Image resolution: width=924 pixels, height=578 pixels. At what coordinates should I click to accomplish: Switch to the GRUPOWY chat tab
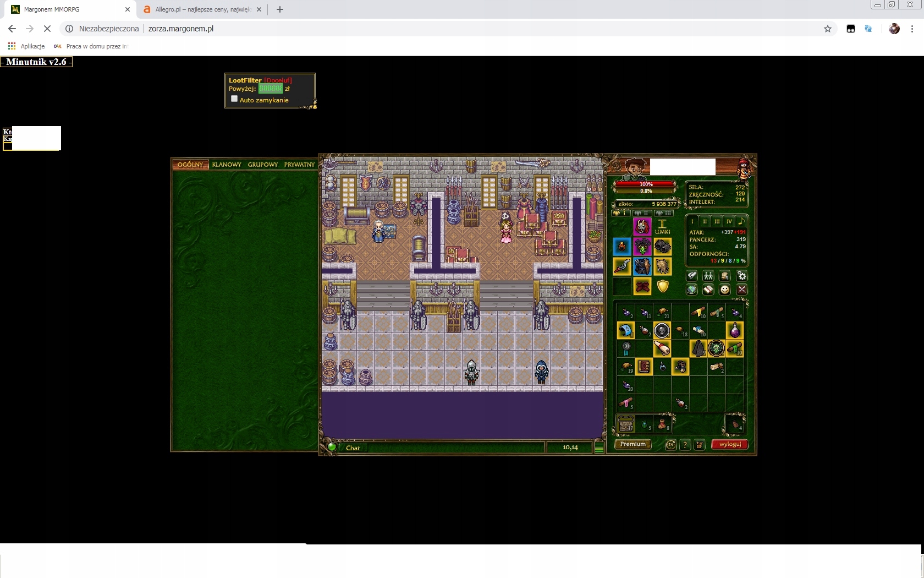263,165
